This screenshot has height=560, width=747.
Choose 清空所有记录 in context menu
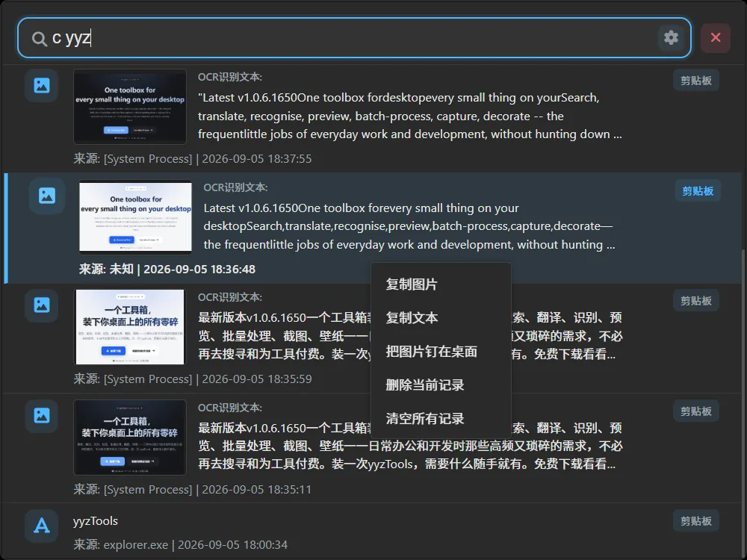[441, 419]
